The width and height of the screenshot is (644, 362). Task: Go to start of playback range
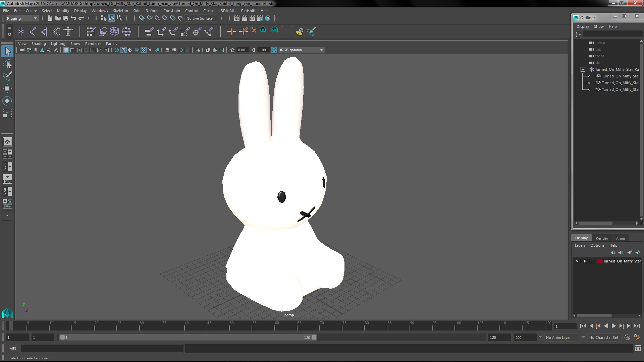coord(583,326)
